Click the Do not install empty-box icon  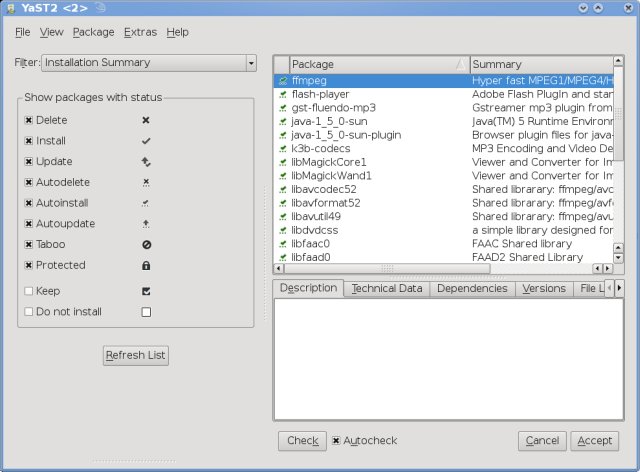(x=146, y=312)
